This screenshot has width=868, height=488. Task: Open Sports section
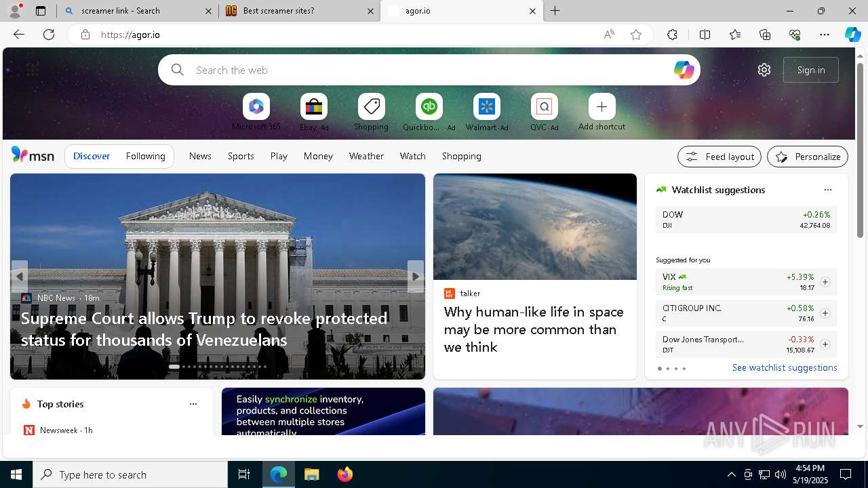tap(241, 156)
